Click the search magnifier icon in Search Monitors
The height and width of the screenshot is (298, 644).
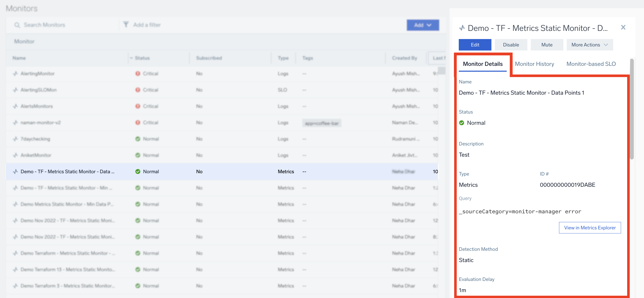[x=17, y=25]
